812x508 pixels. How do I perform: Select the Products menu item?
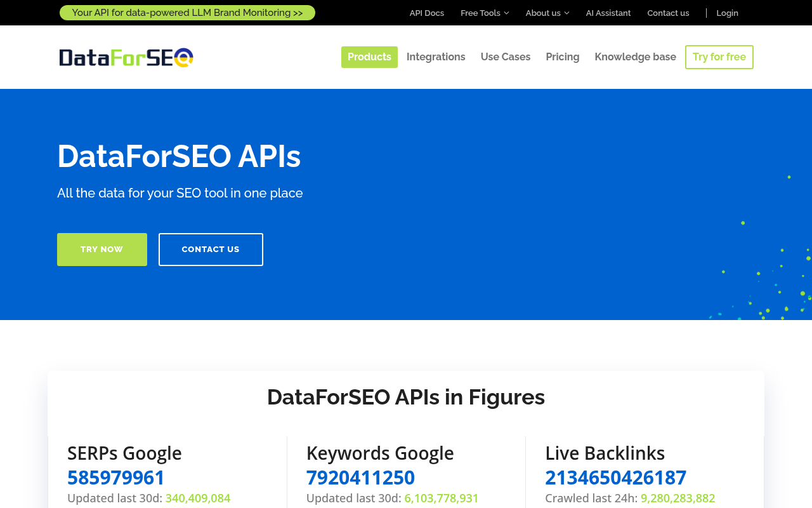[x=369, y=56]
